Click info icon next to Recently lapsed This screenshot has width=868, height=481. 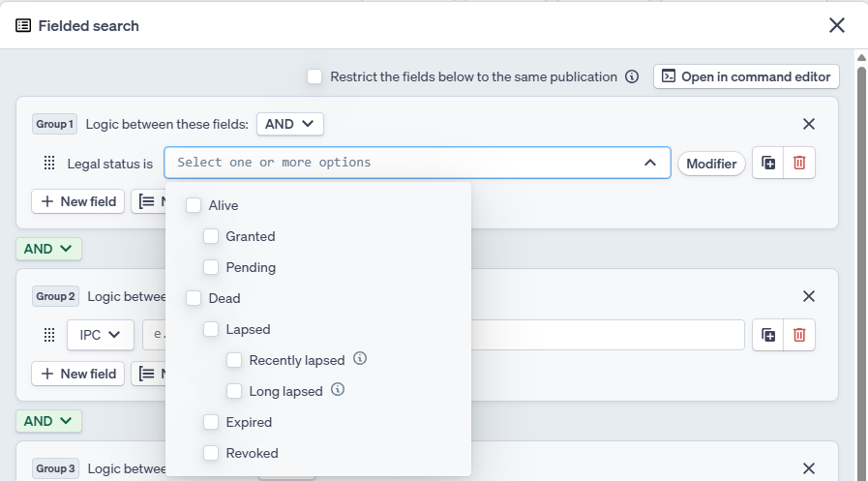pos(360,359)
